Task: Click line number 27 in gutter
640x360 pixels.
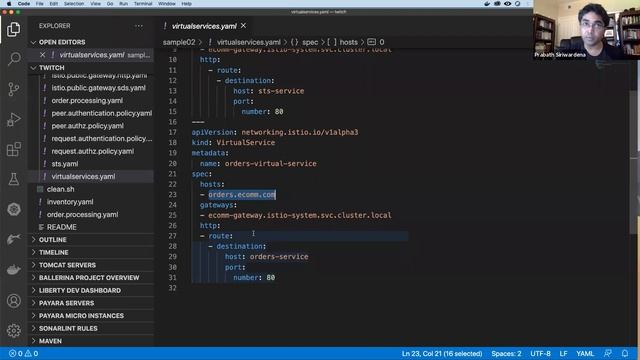Action: click(x=173, y=236)
